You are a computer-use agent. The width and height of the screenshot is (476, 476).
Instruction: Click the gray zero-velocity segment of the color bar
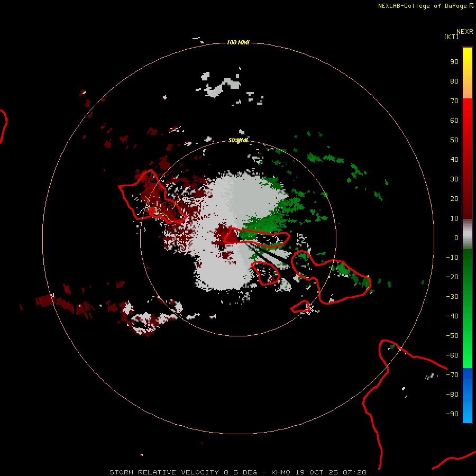467,234
